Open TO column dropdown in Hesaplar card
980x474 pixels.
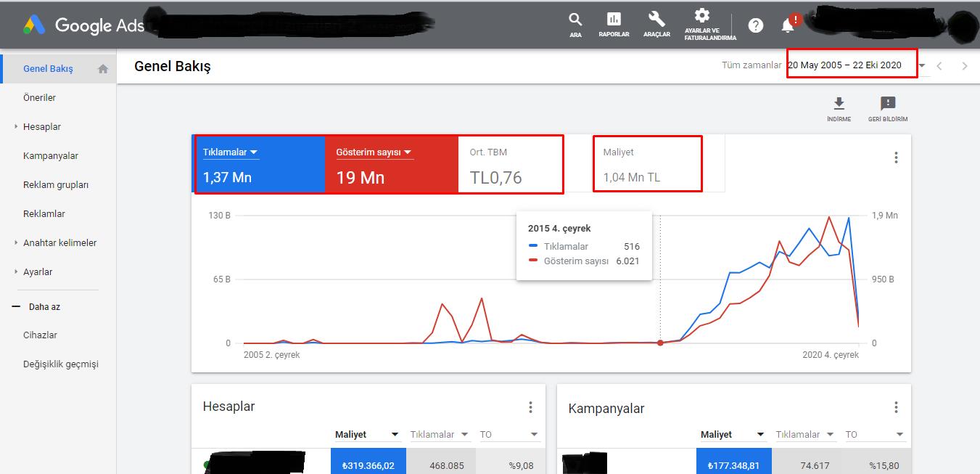(510, 435)
